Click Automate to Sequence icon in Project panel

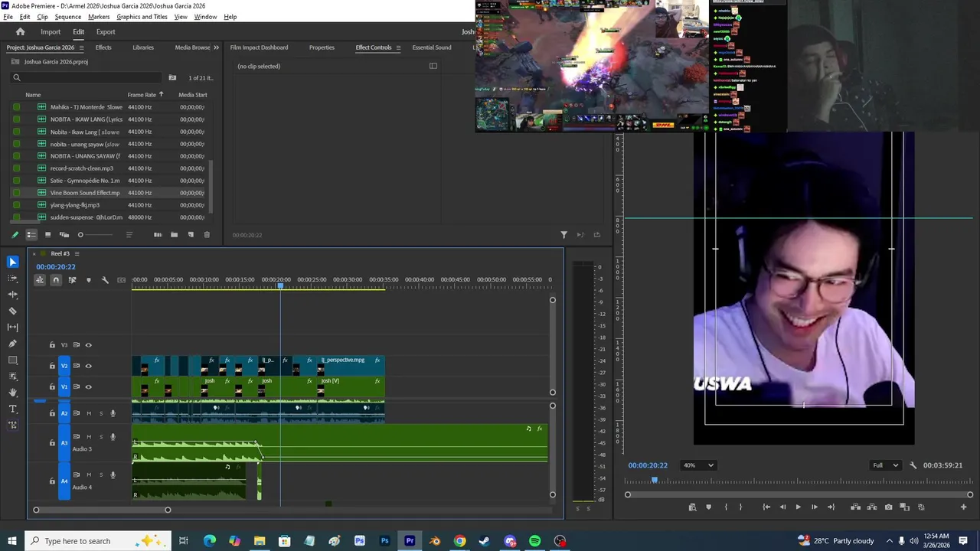pyautogui.click(x=158, y=235)
